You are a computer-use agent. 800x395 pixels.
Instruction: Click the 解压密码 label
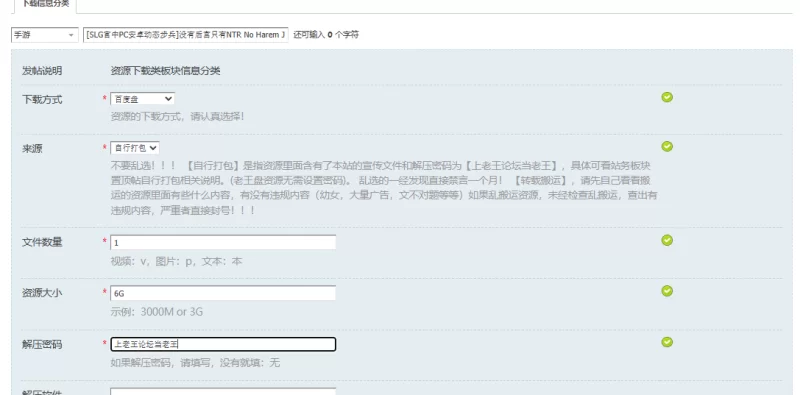(42, 344)
